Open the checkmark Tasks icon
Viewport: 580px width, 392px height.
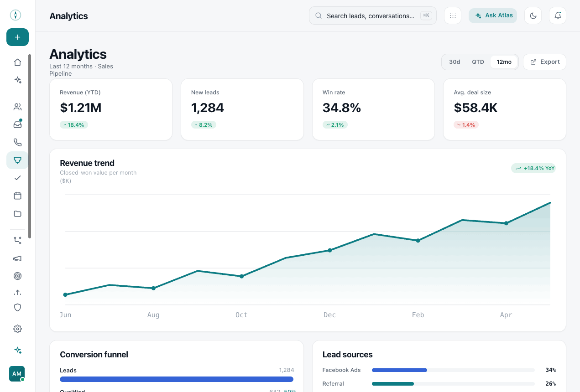coord(17,178)
